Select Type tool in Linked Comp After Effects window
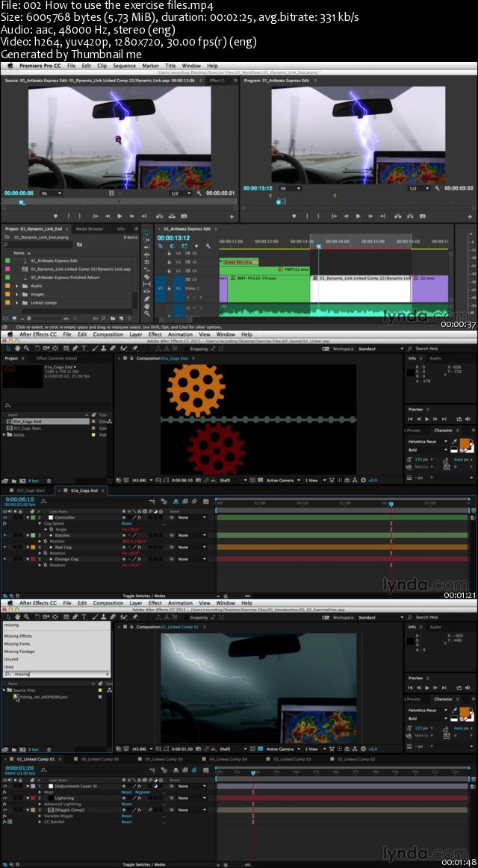The width and height of the screenshot is (478, 868). 84,616
